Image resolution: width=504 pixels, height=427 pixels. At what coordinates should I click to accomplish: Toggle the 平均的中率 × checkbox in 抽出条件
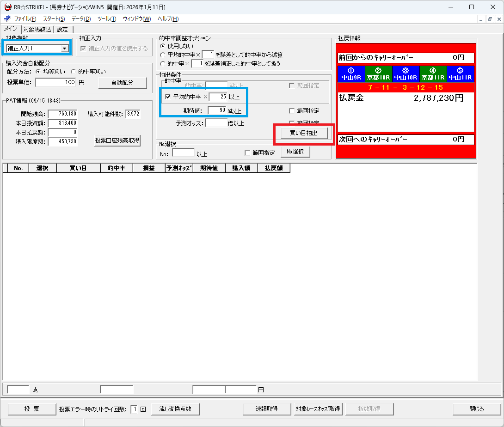168,97
